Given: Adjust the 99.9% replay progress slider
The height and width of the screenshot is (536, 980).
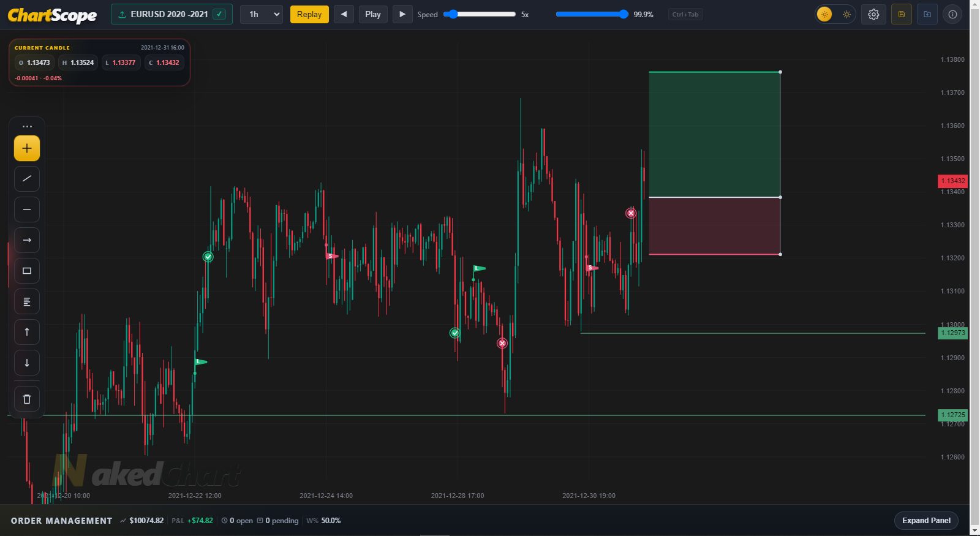Looking at the screenshot, I should [x=592, y=14].
